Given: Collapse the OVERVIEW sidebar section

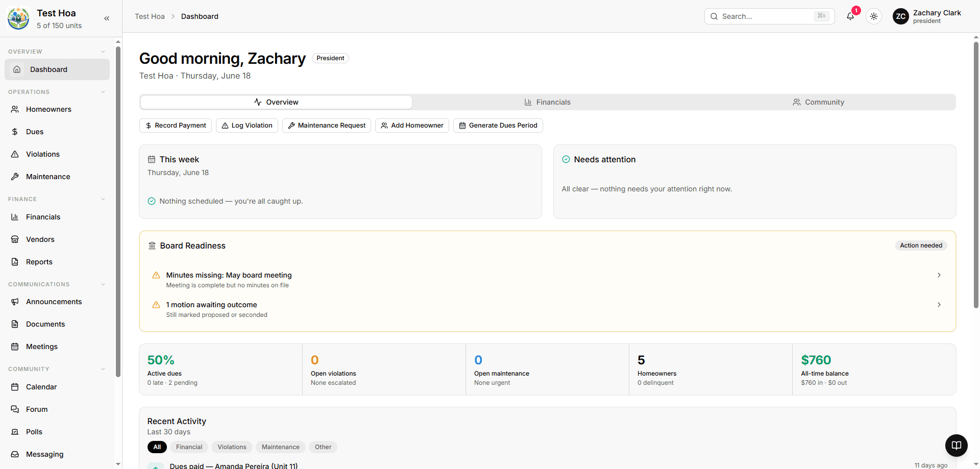Looking at the screenshot, I should [103, 52].
